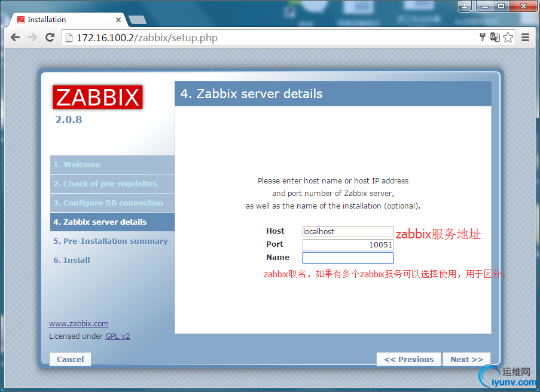Click the << Previous button
The width and height of the screenshot is (540, 392).
pos(409,359)
